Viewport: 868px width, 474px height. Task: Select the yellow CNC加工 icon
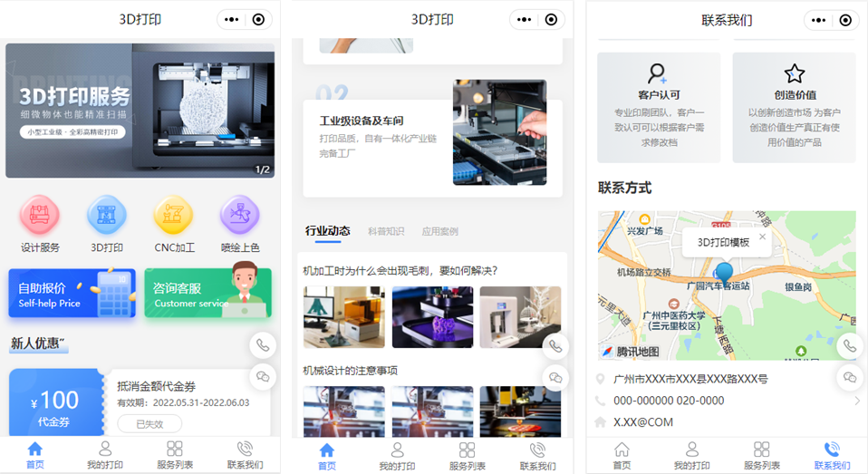point(174,214)
